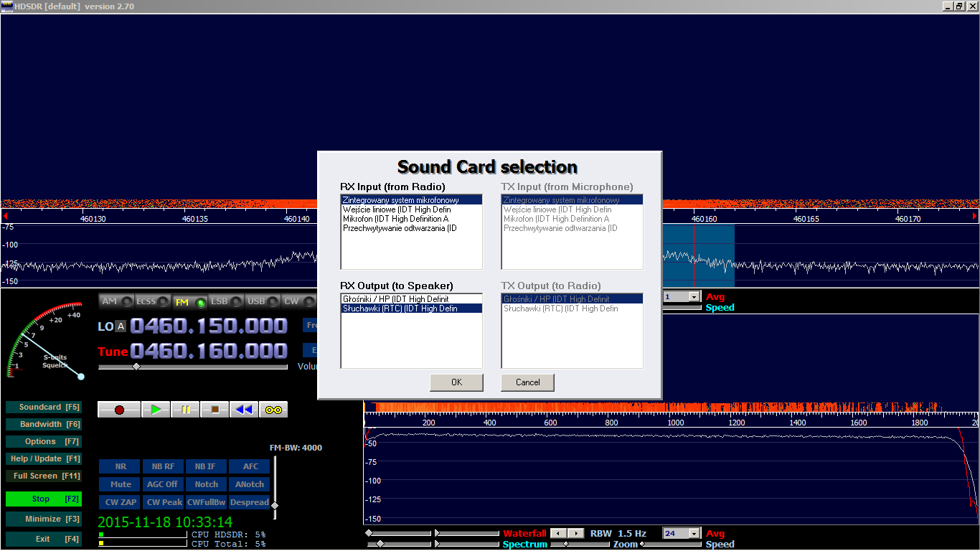The image size is (980, 551).
Task: Select Przechwytywanie odtwarzania in RX Input list
Action: coord(412,228)
